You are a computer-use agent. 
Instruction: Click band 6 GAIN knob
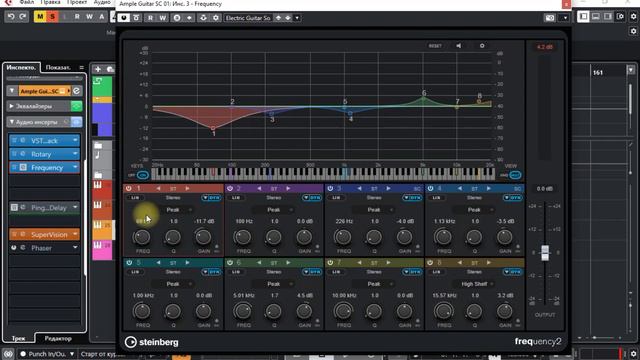(304, 311)
